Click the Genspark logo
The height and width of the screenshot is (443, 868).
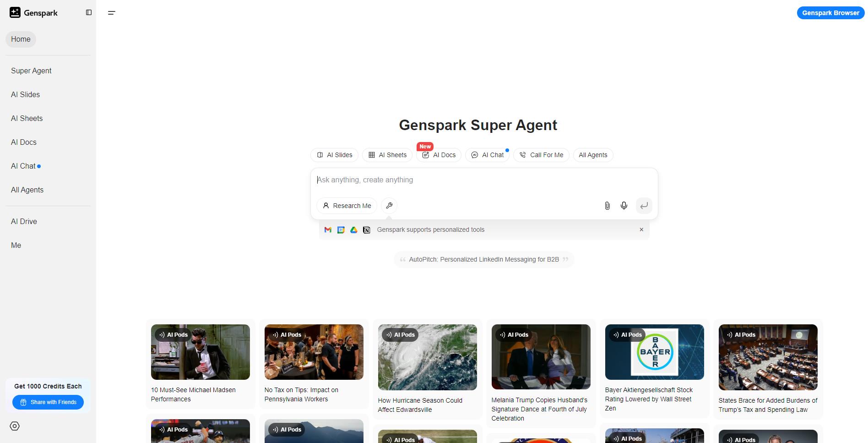point(34,13)
